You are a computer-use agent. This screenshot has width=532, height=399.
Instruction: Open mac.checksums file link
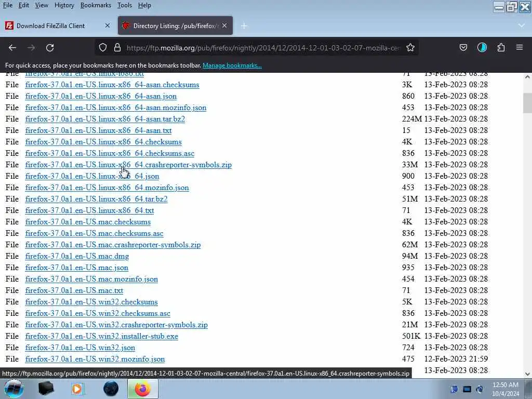[88, 222]
